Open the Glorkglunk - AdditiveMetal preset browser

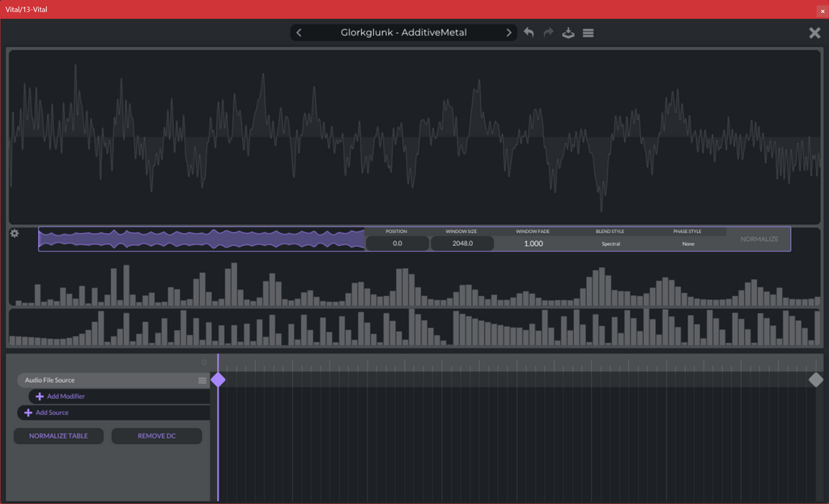click(x=403, y=32)
